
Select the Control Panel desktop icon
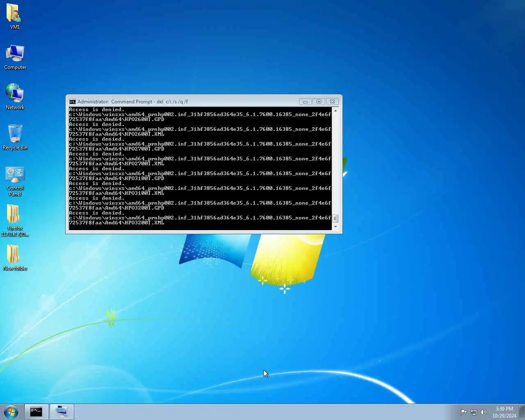(x=15, y=180)
